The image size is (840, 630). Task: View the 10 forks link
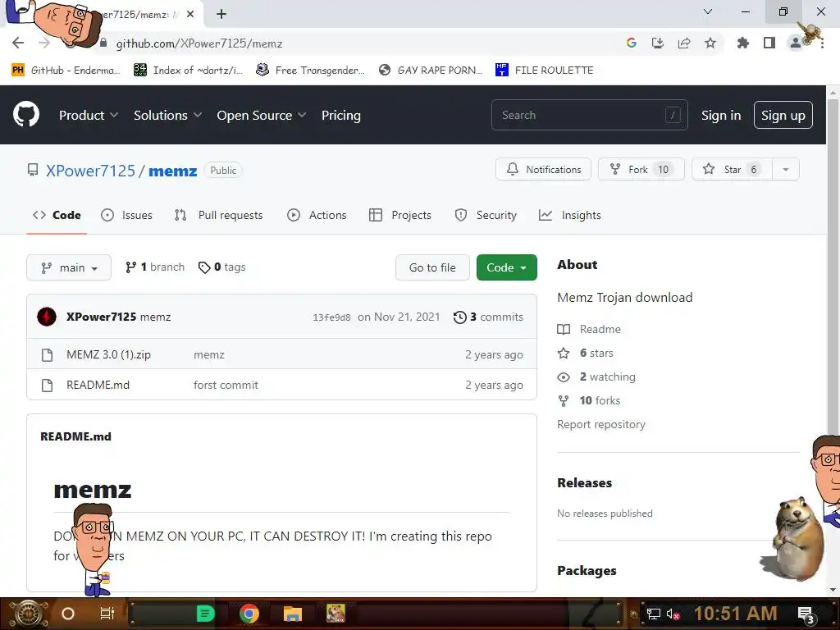(x=589, y=400)
